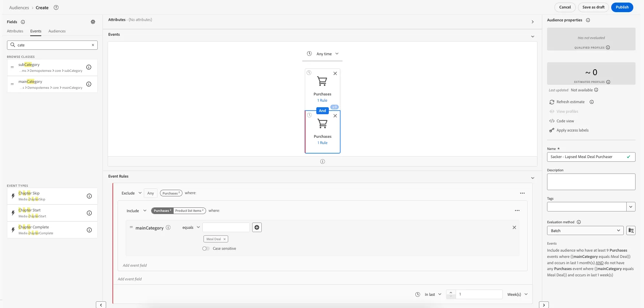Image resolution: width=644 pixels, height=308 pixels.
Task: Show info for Chapter Complete event type
Action: point(89,230)
